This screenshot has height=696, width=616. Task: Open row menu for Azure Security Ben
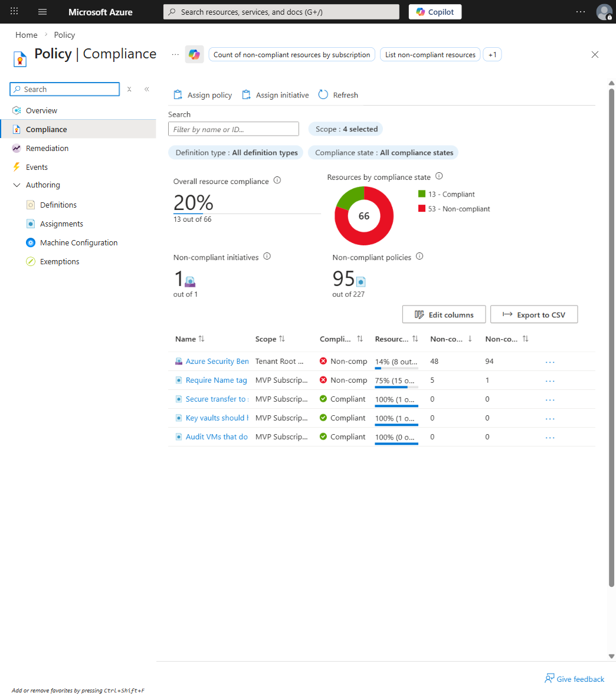pyautogui.click(x=550, y=362)
